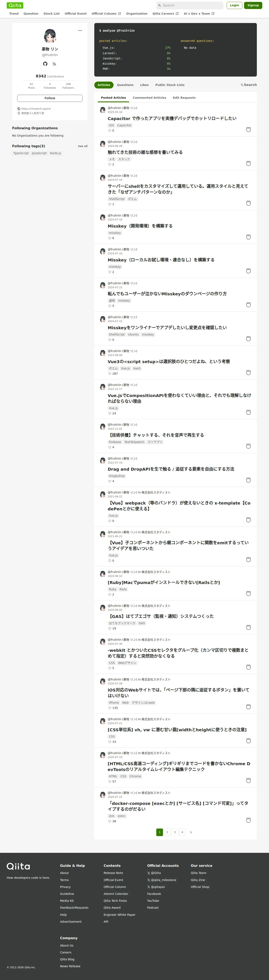Click the green Signup button
The image size is (269, 980).
253,5
